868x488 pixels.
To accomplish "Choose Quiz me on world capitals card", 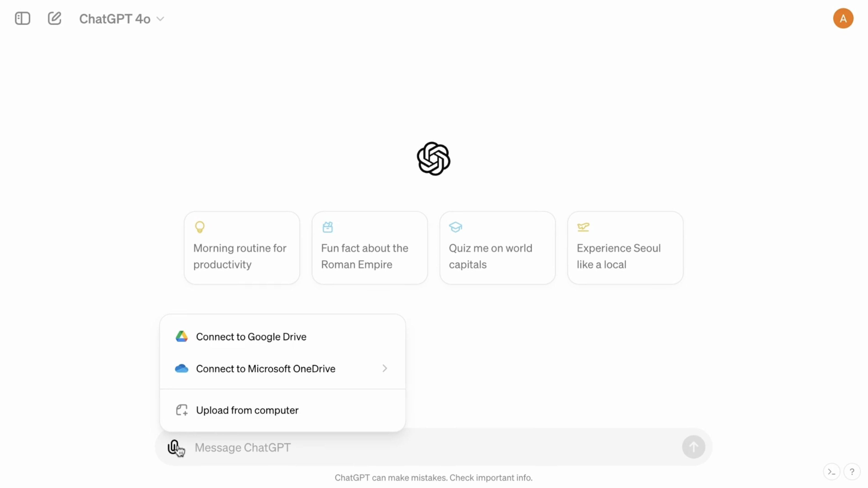I will [497, 248].
